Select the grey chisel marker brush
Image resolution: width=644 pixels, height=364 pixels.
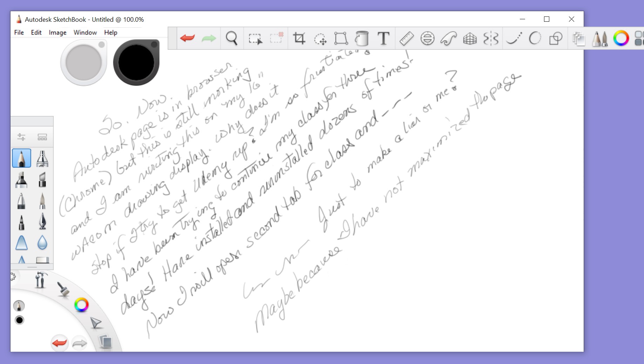coord(42,179)
